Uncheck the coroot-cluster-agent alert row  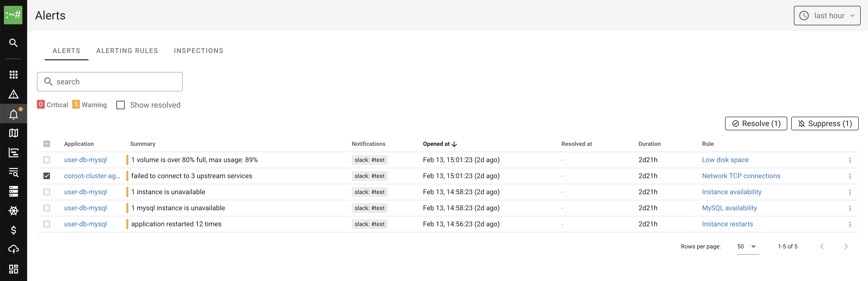[47, 176]
